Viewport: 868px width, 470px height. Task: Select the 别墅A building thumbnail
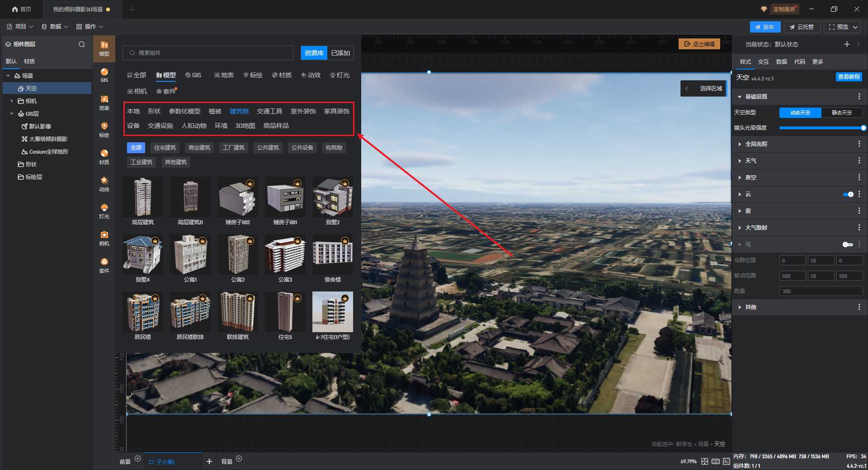point(143,258)
